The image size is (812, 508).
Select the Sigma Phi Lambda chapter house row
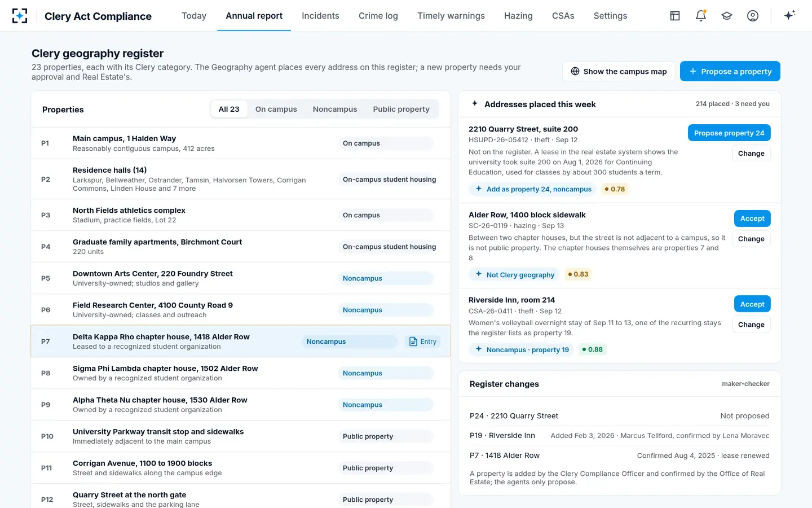pos(241,373)
